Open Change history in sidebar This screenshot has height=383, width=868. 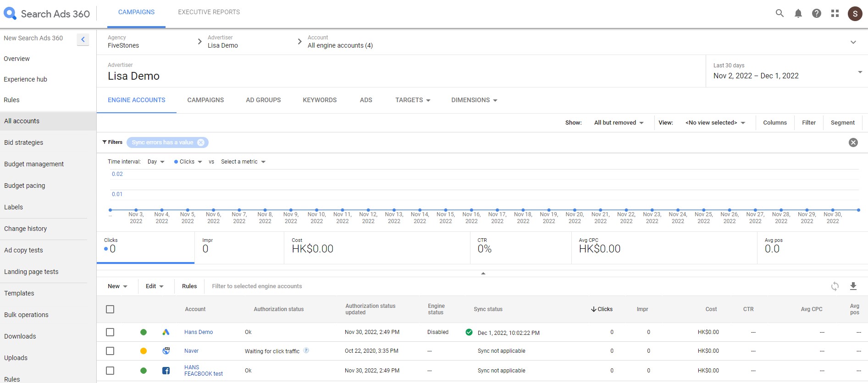[25, 229]
